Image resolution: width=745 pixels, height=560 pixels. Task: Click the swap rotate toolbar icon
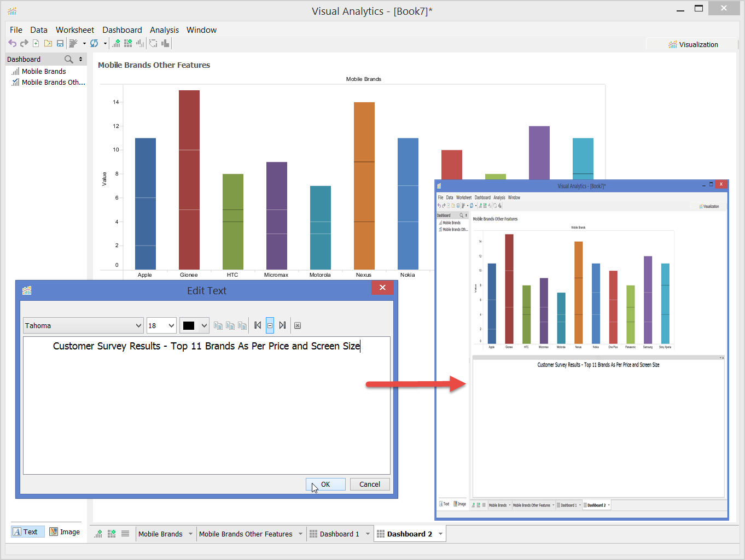[153, 43]
